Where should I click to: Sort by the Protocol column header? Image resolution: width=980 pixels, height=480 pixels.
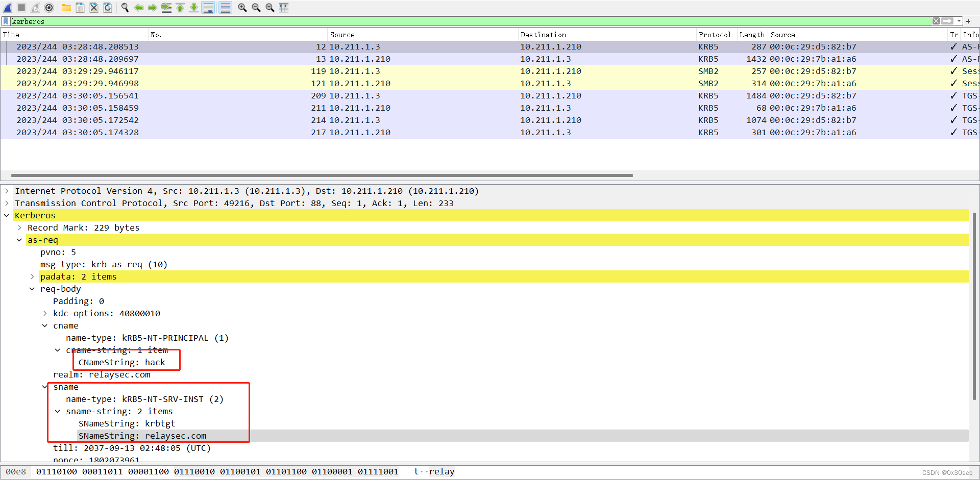(717, 35)
